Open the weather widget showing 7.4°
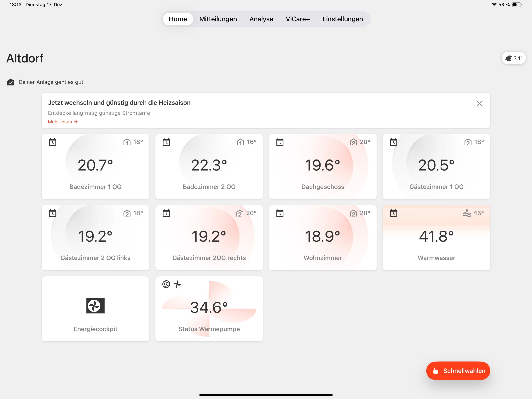The image size is (532, 399). (x=514, y=58)
